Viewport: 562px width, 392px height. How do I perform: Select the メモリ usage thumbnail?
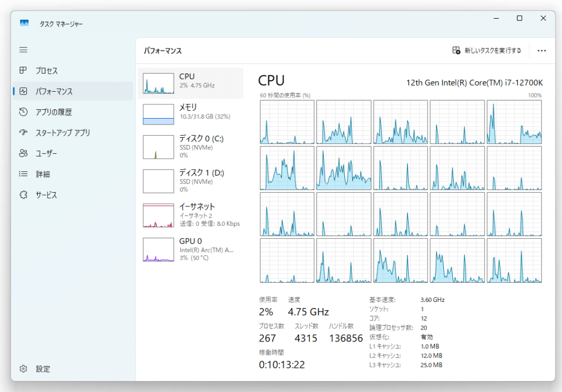click(x=158, y=114)
